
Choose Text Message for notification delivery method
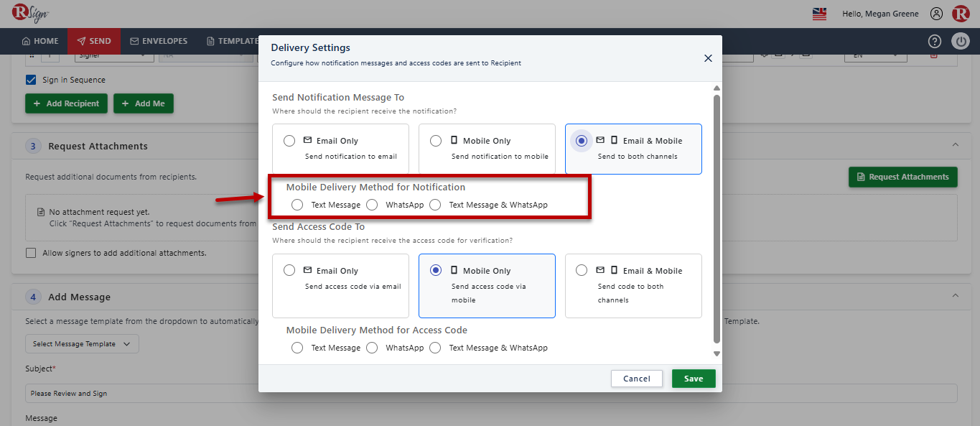(x=297, y=205)
